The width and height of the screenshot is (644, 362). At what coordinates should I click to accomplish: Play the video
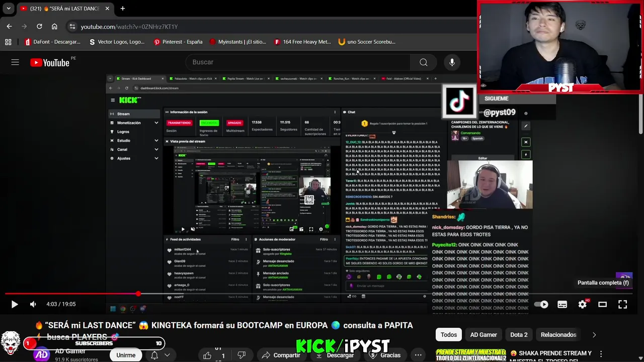14,304
